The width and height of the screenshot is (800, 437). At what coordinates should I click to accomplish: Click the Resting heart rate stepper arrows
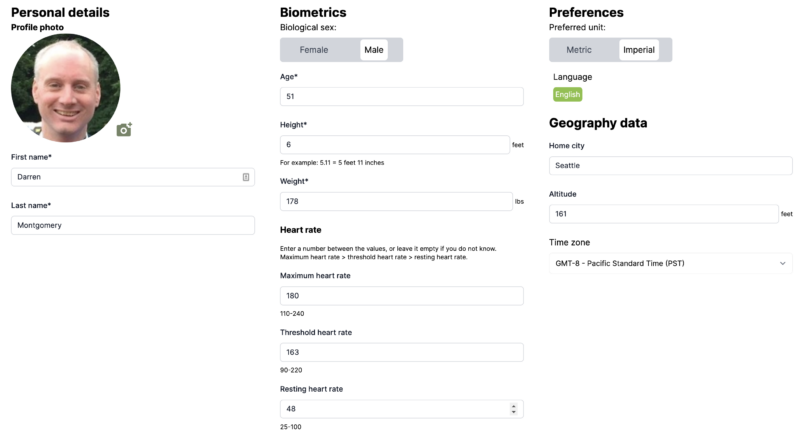point(514,409)
